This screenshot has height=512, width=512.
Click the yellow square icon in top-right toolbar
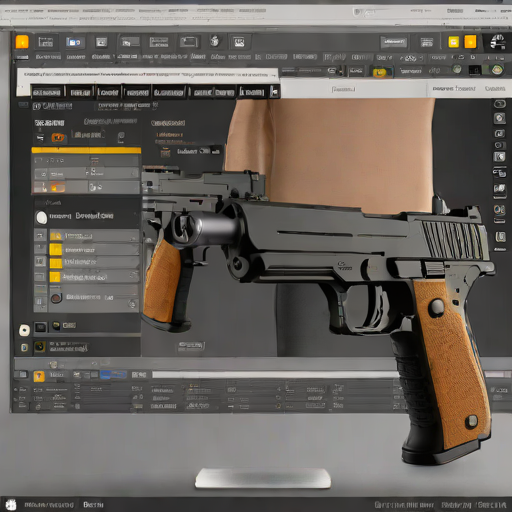(x=453, y=42)
